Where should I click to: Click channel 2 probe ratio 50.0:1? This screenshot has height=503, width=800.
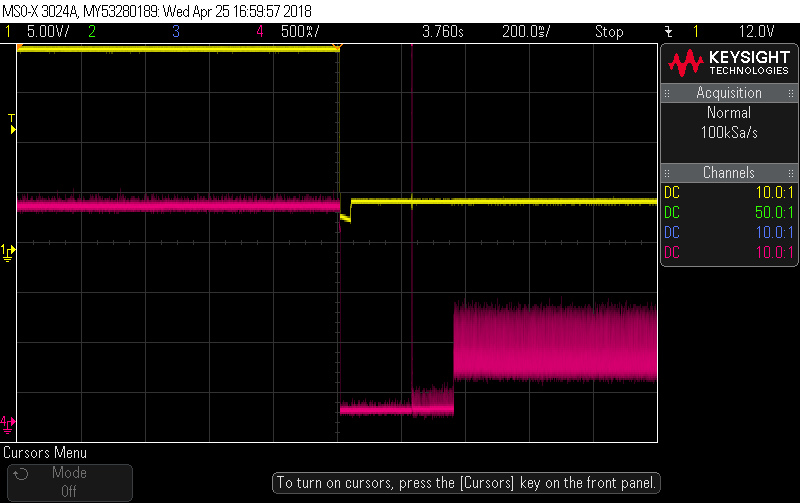(x=774, y=212)
